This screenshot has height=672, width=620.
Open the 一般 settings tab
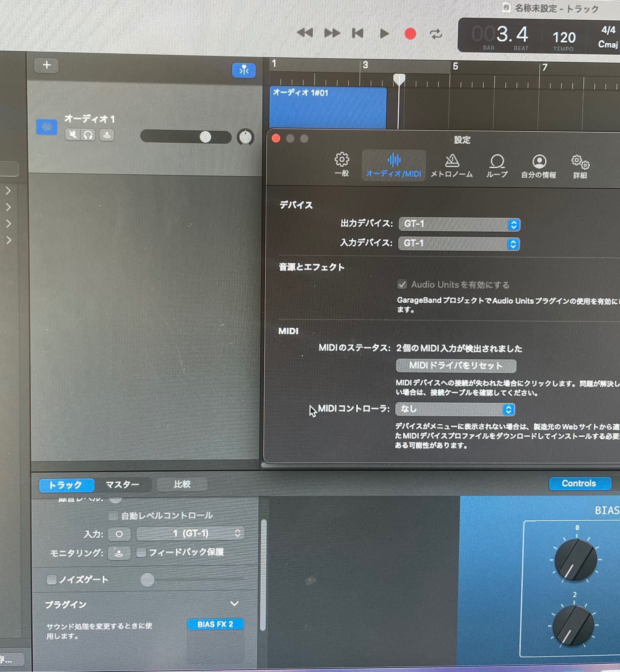(x=341, y=164)
